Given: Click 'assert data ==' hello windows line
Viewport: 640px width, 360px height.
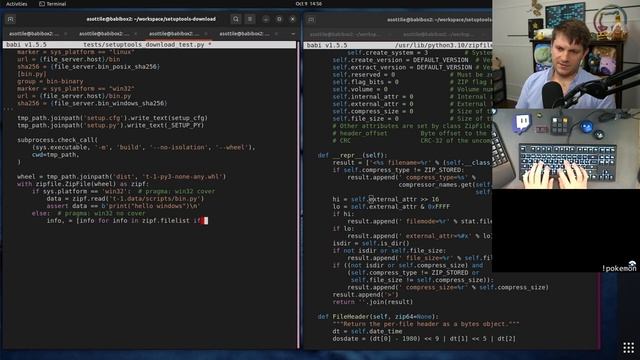Looking at the screenshot, I should click(123, 206).
